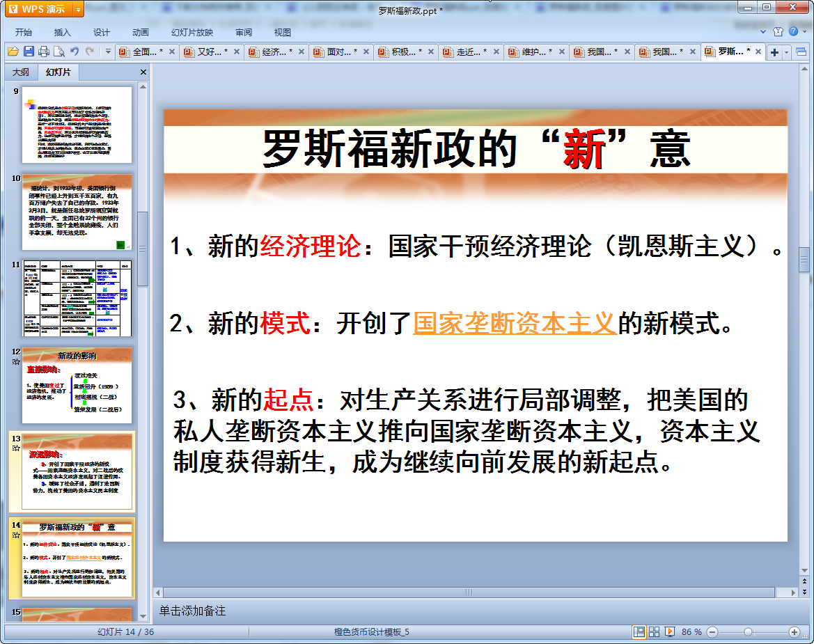Click the zoom slider handle

748,632
